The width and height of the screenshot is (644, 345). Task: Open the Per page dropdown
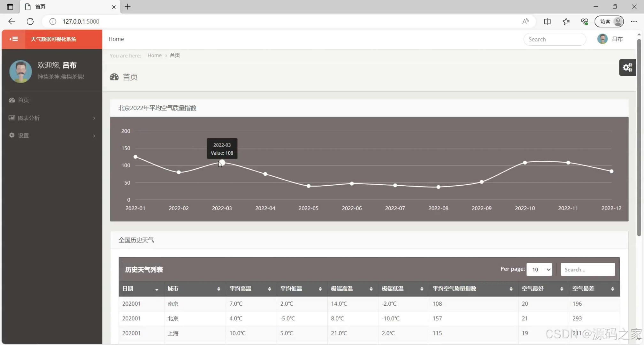tap(539, 269)
